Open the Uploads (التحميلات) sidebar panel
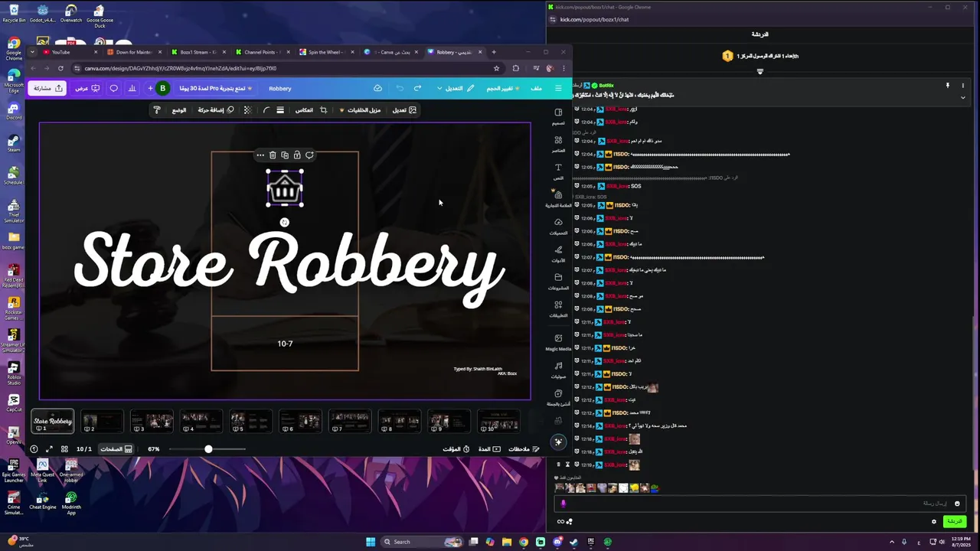This screenshot has width=980, height=551. pos(558,226)
